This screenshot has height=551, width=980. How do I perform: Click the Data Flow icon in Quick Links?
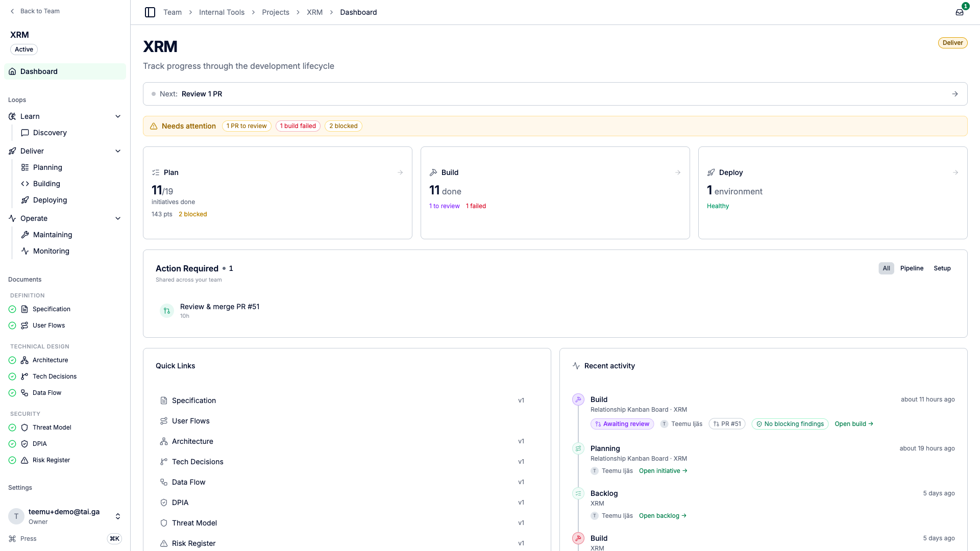coord(164,482)
